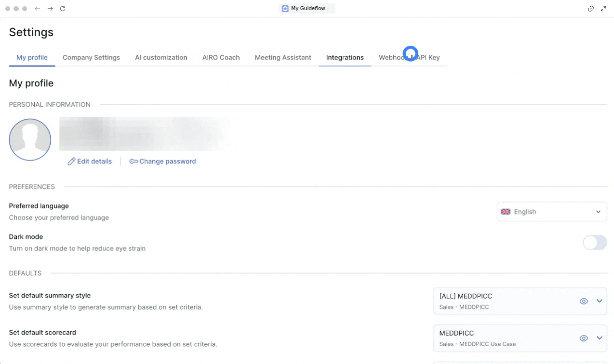This screenshot has height=364, width=614.
Task: Switch to the Company Settings tab
Action: point(91,57)
